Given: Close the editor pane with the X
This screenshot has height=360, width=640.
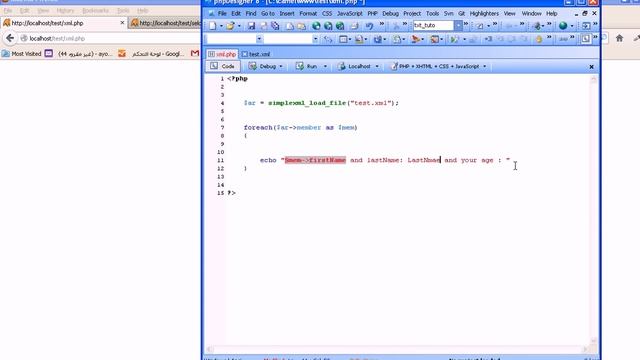Looking at the screenshot, I should point(591,67).
